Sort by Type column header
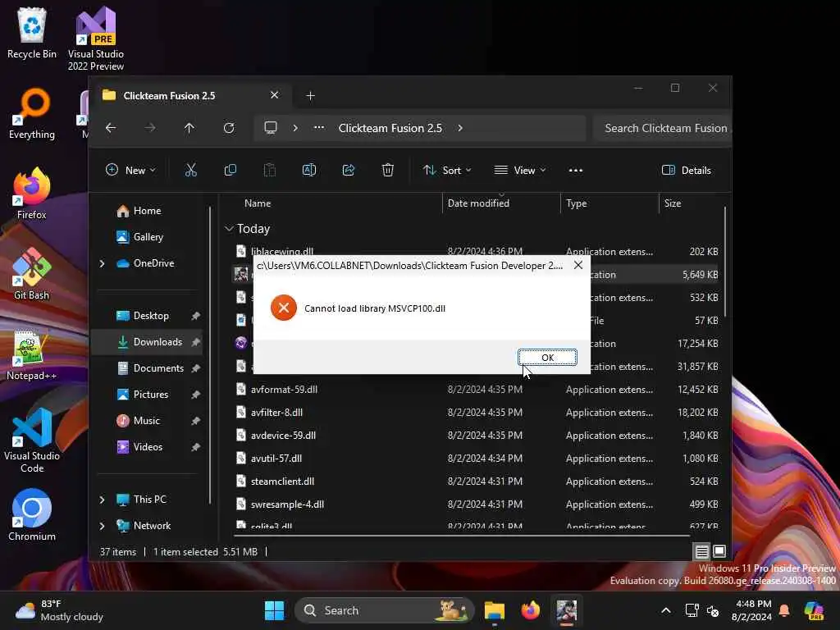Image resolution: width=840 pixels, height=630 pixels. coord(577,203)
